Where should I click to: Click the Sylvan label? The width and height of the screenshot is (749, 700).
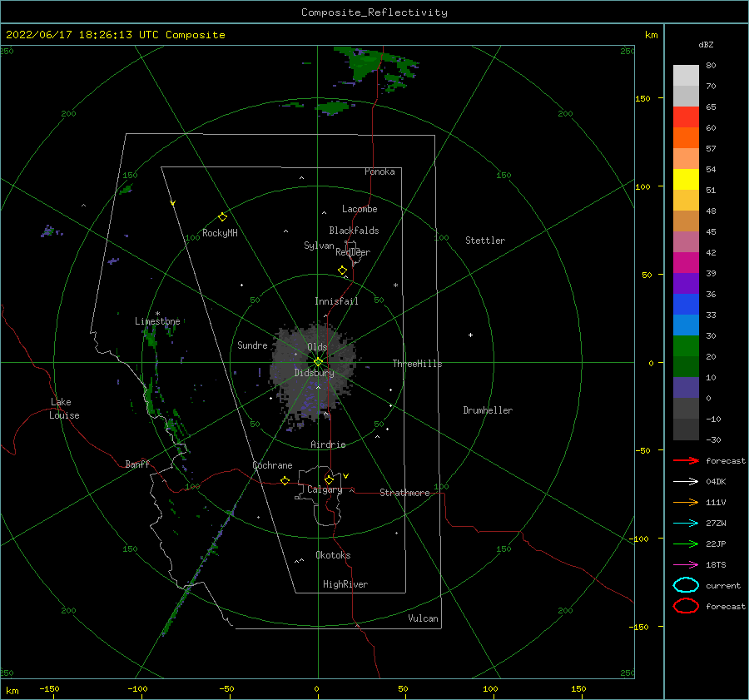[319, 246]
